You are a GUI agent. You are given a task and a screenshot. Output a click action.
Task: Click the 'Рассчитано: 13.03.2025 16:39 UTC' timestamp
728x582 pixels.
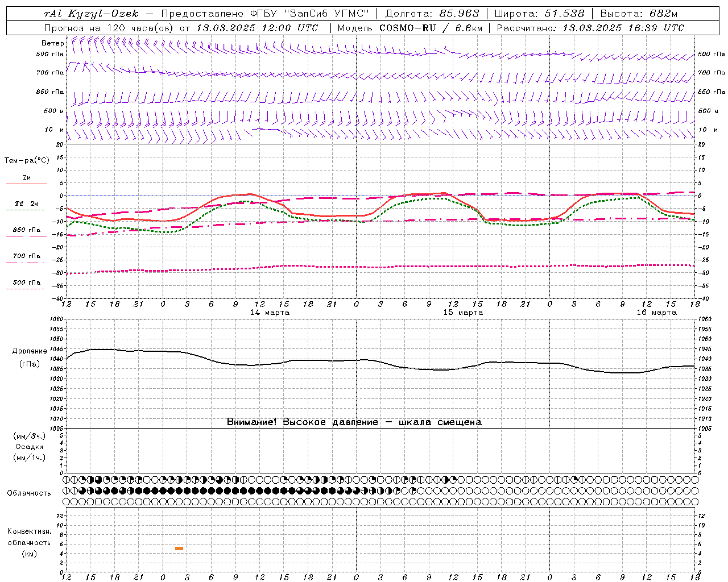(x=590, y=28)
